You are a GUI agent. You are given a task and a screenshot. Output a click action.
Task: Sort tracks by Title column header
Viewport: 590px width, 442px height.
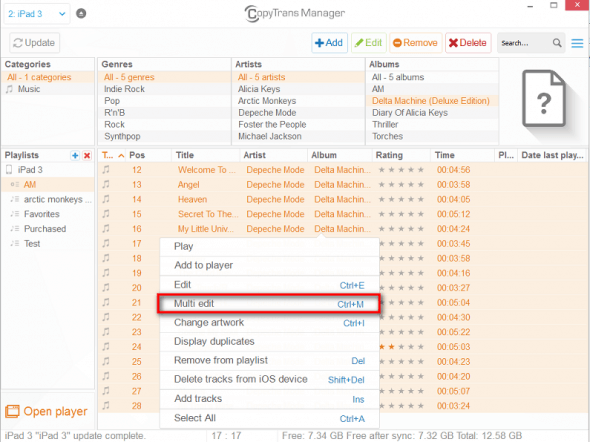205,155
